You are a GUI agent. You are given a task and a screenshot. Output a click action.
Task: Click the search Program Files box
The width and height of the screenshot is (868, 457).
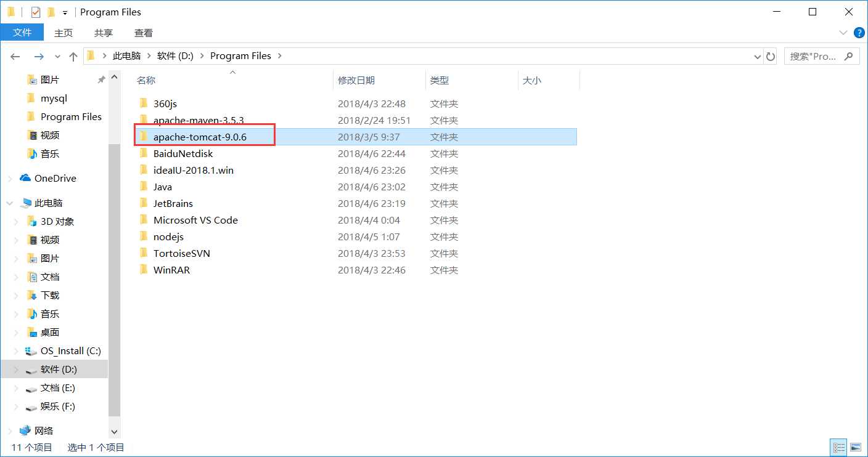coord(821,56)
